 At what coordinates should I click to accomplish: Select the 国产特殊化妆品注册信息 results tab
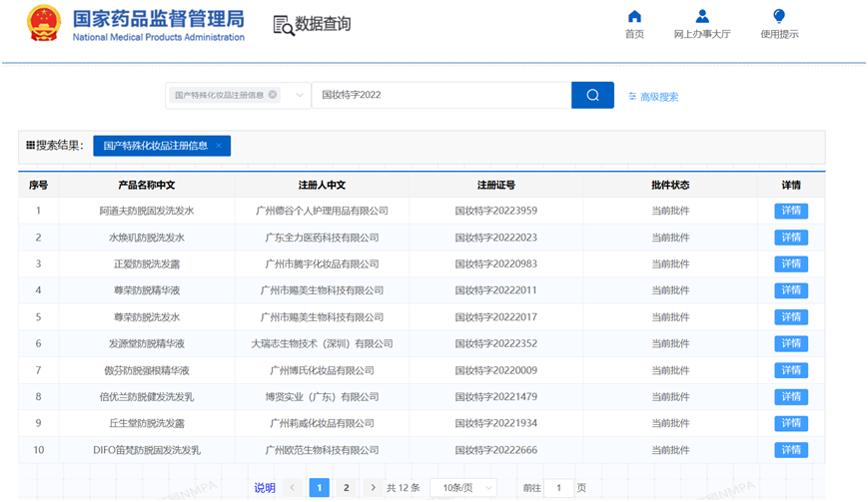[x=156, y=146]
